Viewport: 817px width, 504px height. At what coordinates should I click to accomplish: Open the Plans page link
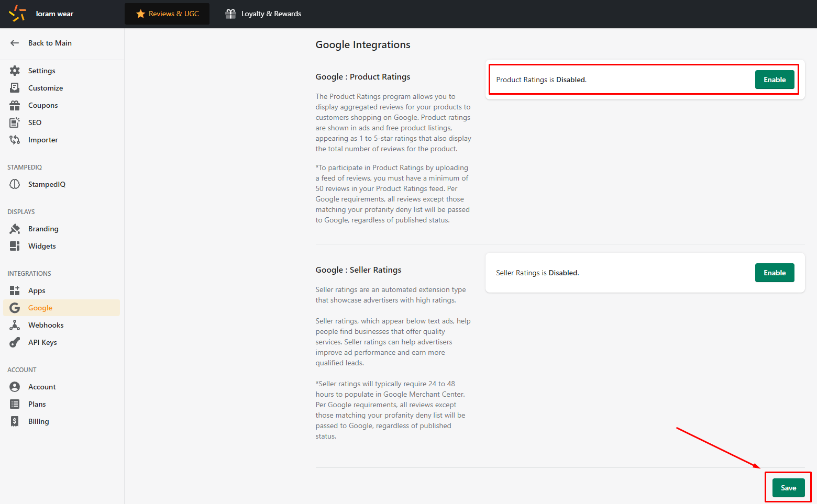tap(37, 404)
